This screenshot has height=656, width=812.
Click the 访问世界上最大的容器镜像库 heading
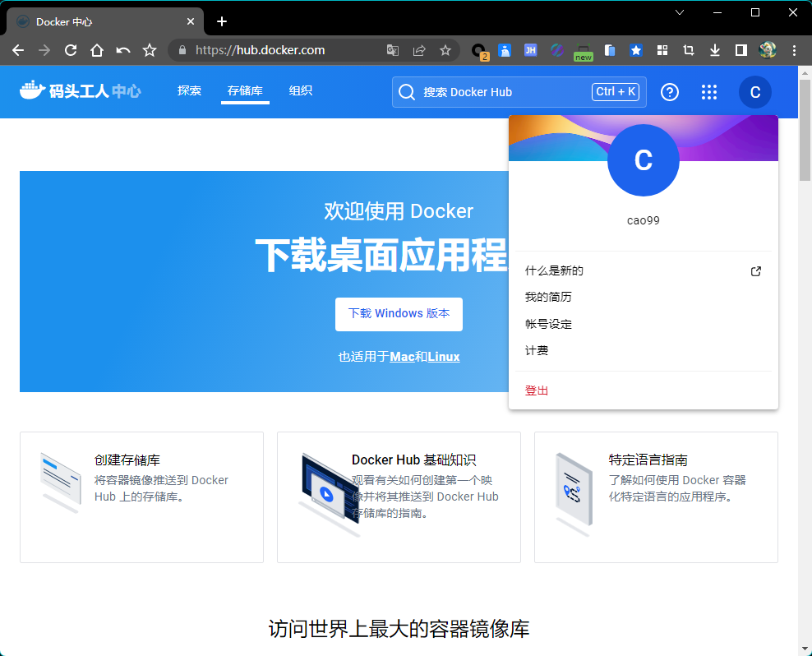(x=399, y=629)
